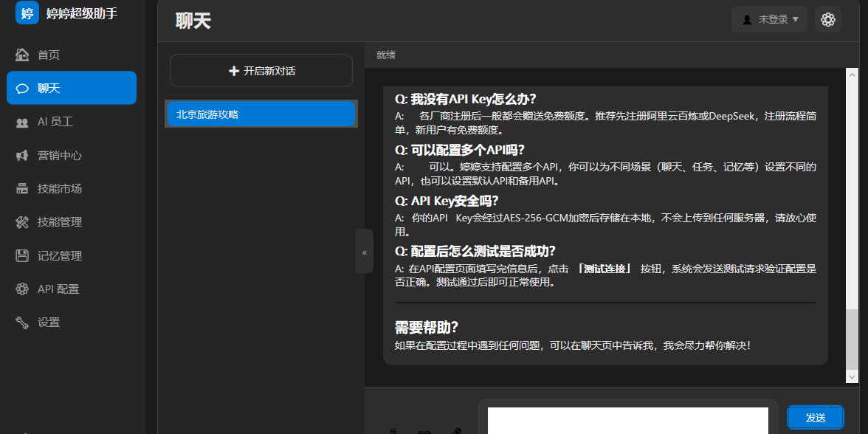Click the 婷婷超级助手 app name text
This screenshot has height=434, width=868.
(x=82, y=13)
